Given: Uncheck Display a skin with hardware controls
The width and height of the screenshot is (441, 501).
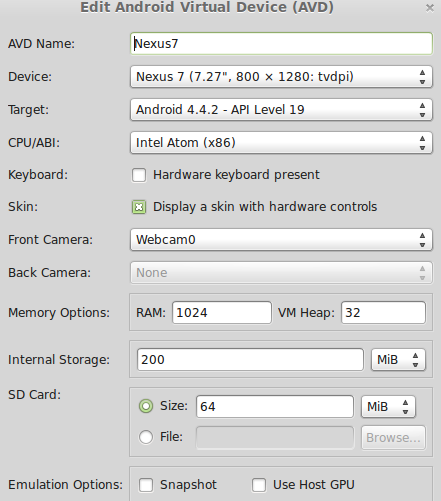Looking at the screenshot, I should [139, 207].
